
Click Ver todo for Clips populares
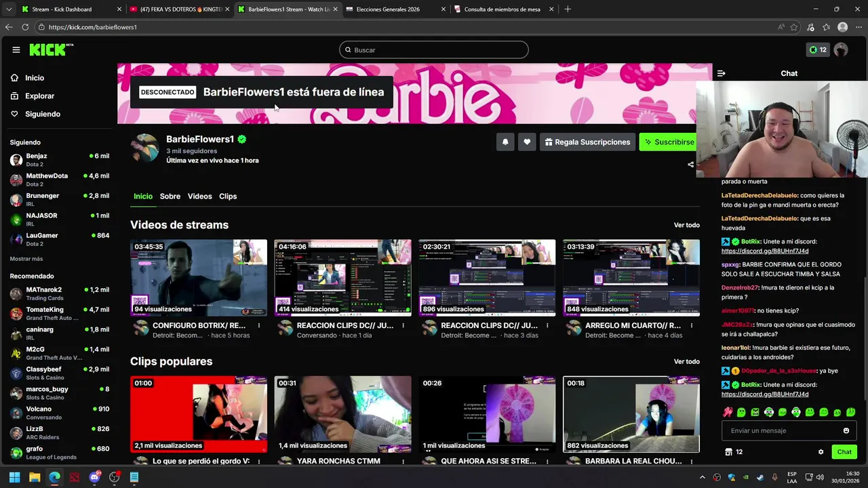coord(686,361)
